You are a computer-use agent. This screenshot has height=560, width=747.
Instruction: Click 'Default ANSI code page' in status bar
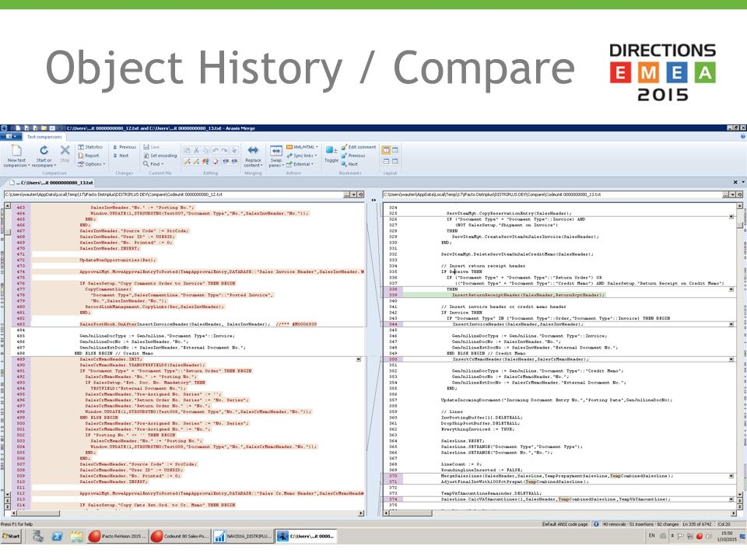click(x=565, y=524)
